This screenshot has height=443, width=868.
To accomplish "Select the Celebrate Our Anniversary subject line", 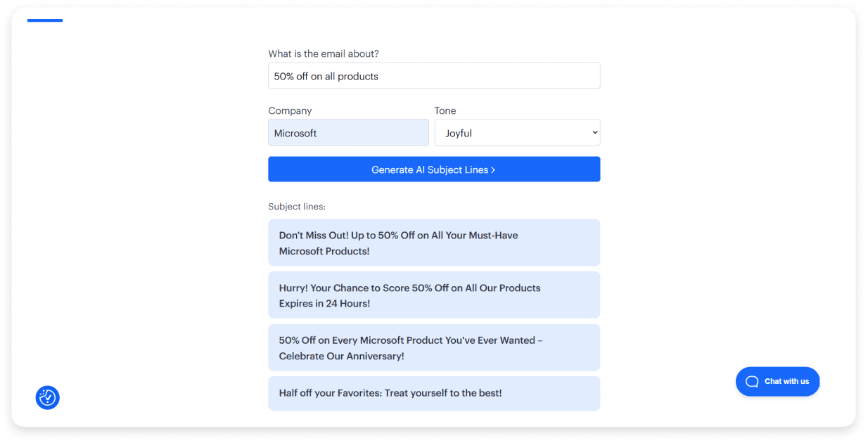I will [x=434, y=347].
